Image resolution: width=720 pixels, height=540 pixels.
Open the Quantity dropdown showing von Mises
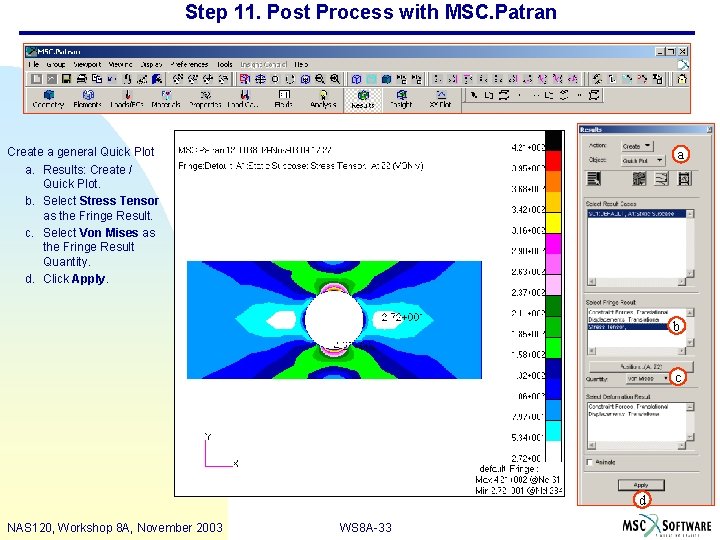648,378
